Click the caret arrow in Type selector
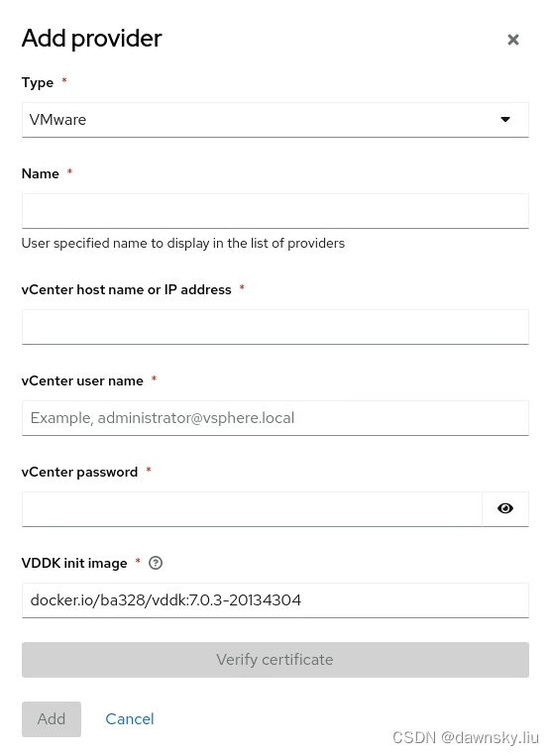 coord(505,120)
